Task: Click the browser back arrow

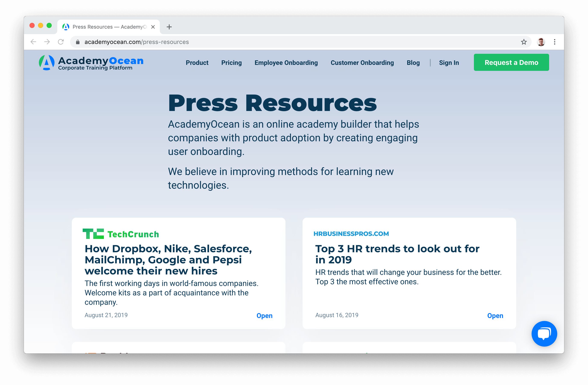Action: 33,42
